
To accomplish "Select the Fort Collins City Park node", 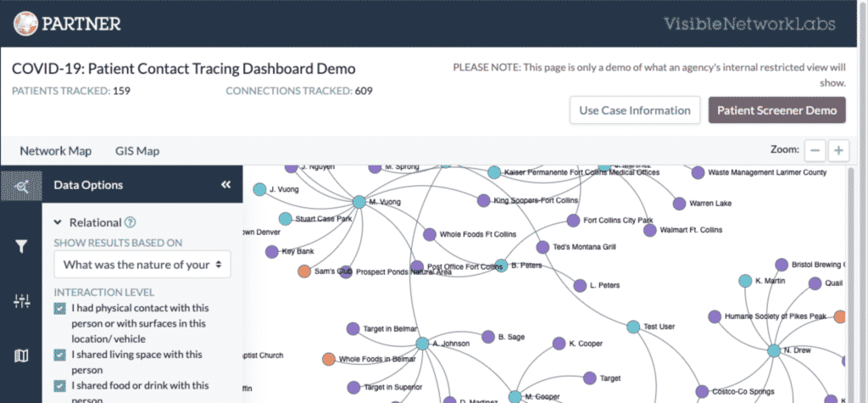I will point(574,221).
